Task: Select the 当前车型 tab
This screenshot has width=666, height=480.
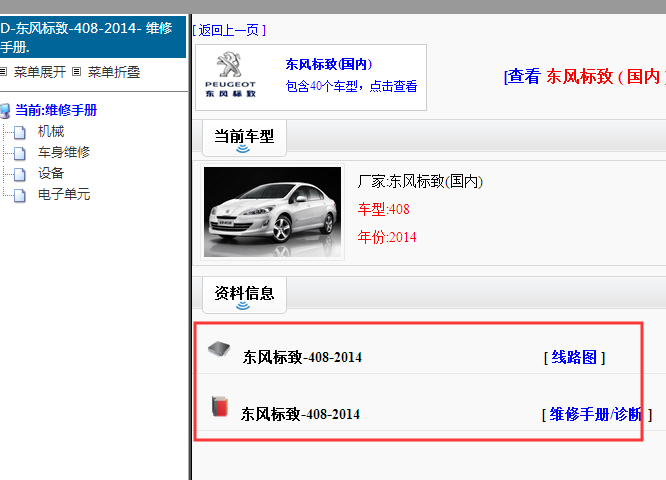Action: (x=244, y=138)
